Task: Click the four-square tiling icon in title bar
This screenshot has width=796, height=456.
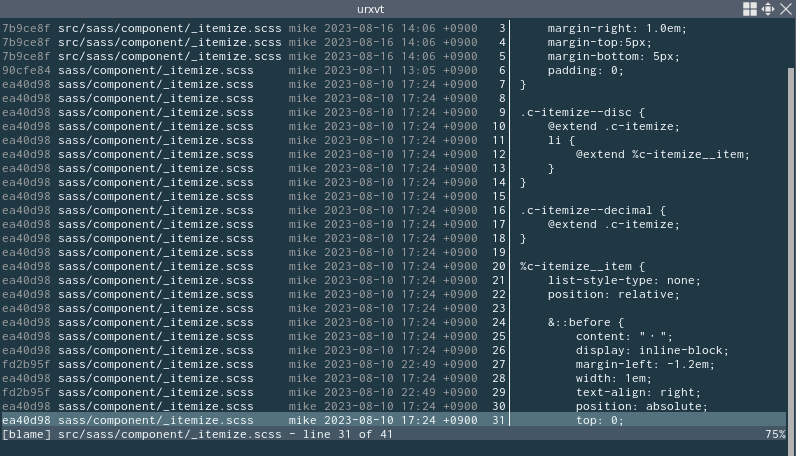Action: tap(750, 9)
